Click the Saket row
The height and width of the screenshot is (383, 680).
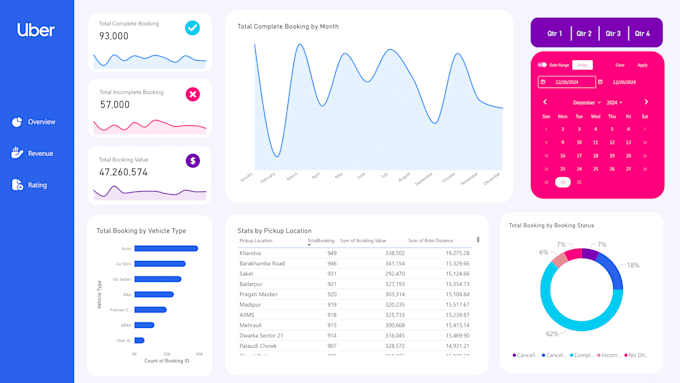click(354, 274)
